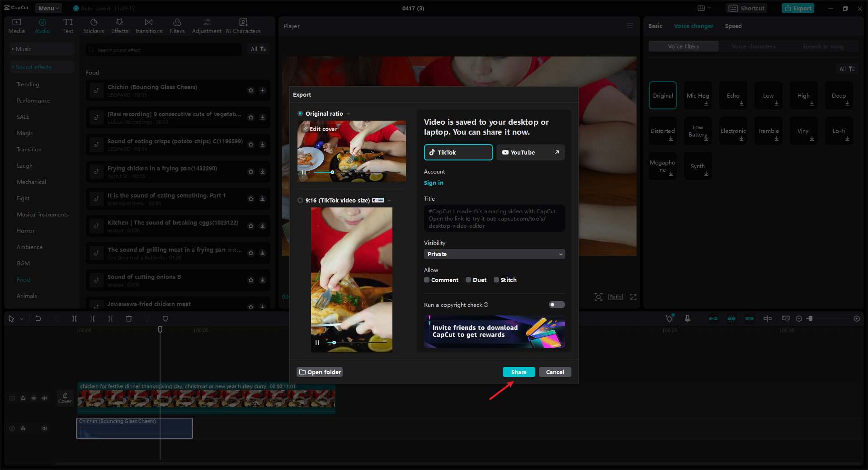Open the Transitions panel

[148, 26]
